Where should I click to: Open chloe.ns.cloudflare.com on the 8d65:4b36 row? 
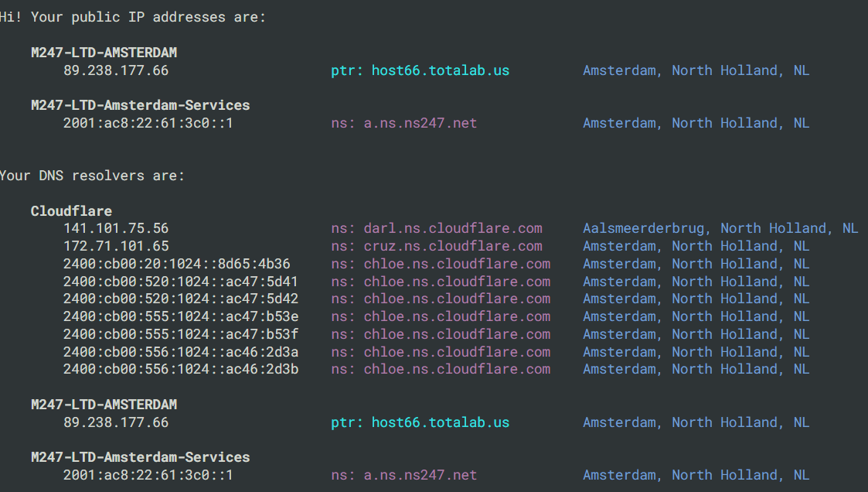click(441, 264)
